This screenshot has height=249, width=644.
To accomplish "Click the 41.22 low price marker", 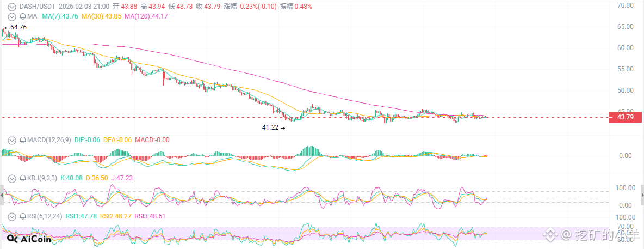I will (x=270, y=127).
